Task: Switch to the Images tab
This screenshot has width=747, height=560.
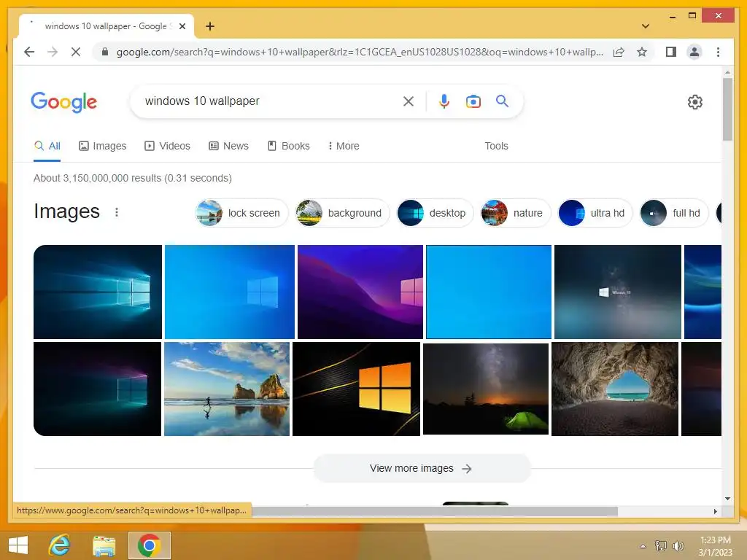Action: pos(102,146)
